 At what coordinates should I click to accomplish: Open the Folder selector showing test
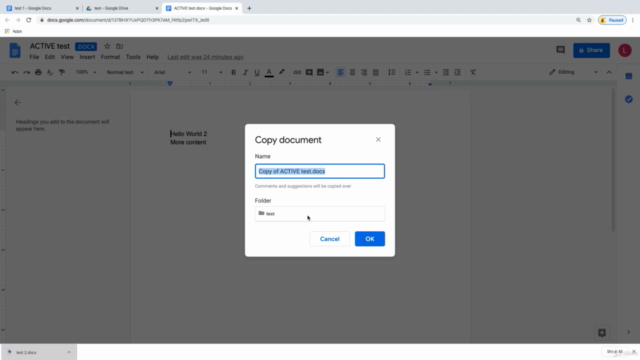[320, 213]
